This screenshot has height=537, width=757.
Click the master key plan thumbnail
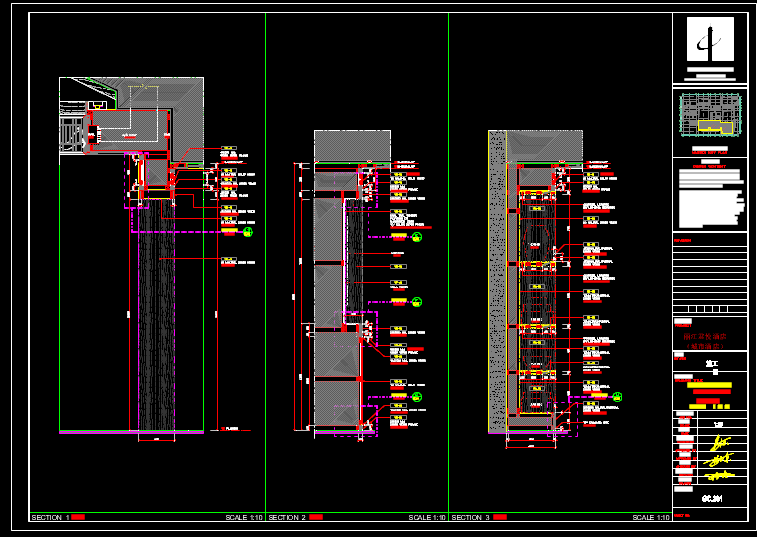(710, 115)
